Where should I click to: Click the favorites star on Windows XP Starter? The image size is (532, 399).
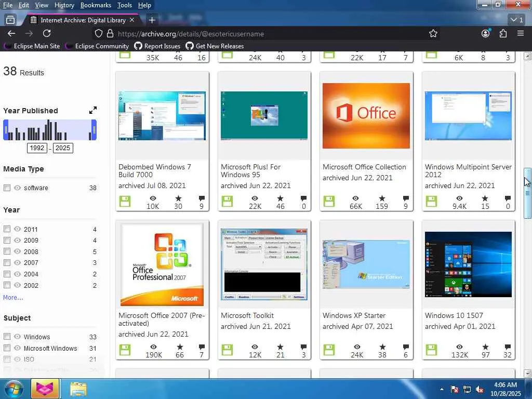382,347
